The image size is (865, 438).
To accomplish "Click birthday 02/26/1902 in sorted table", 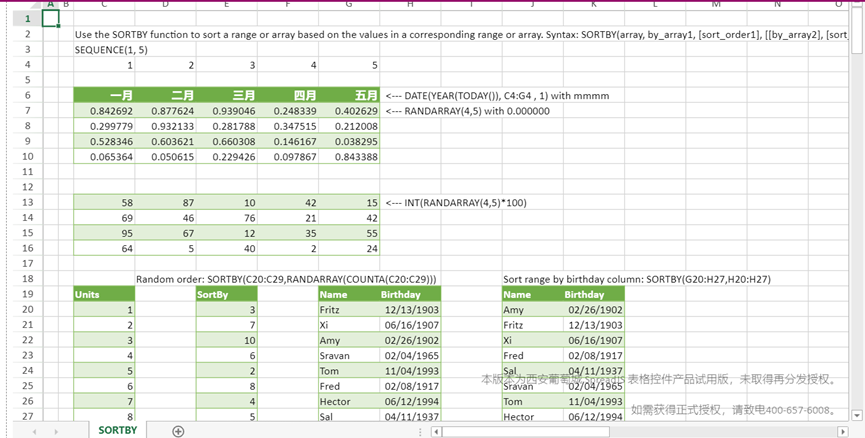I will 594,309.
